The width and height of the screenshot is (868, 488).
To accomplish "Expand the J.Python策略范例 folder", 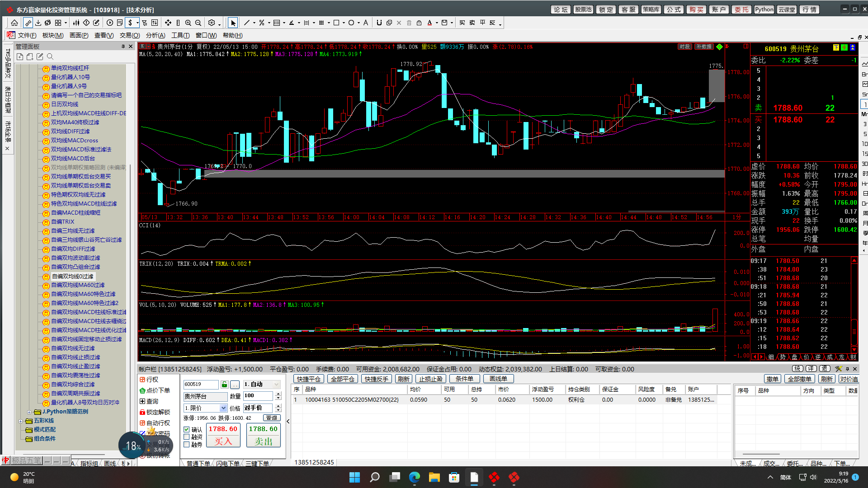I will click(x=29, y=412).
